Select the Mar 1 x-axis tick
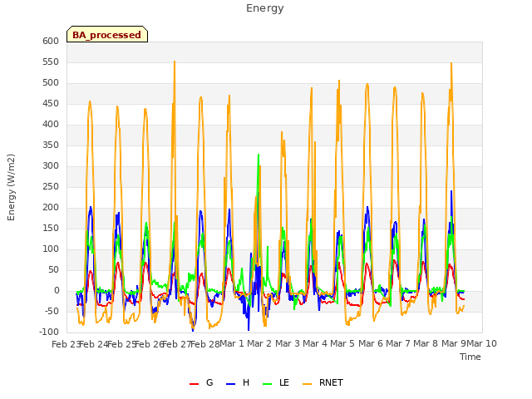This screenshot has height=399, width=532. pos(232,343)
